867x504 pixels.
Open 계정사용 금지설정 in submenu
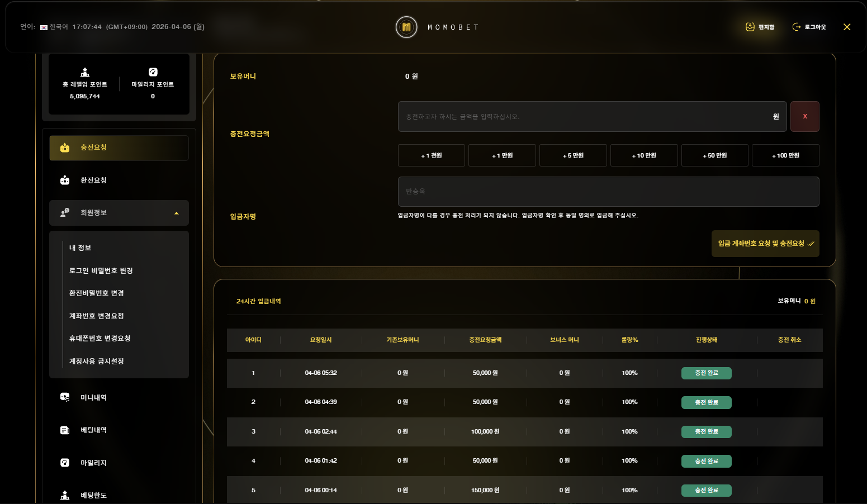pos(96,361)
